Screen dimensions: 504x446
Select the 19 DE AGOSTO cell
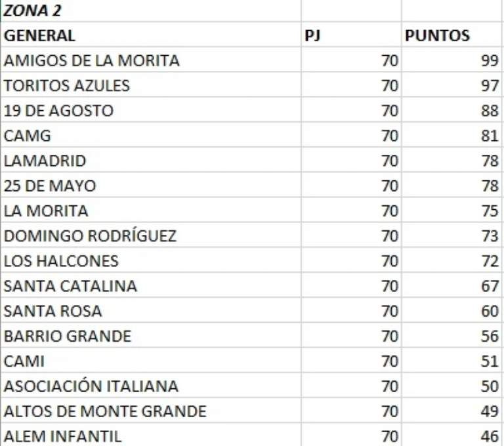pyautogui.click(x=58, y=111)
